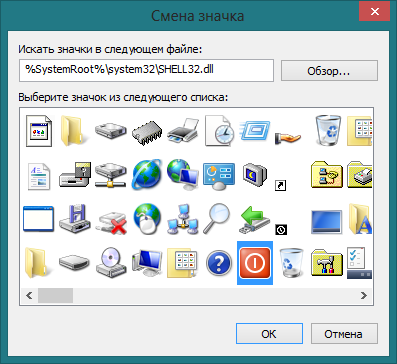Screen dimensions: 397x364
Task: Pick the sharing hand icon
Action: [x=288, y=138]
